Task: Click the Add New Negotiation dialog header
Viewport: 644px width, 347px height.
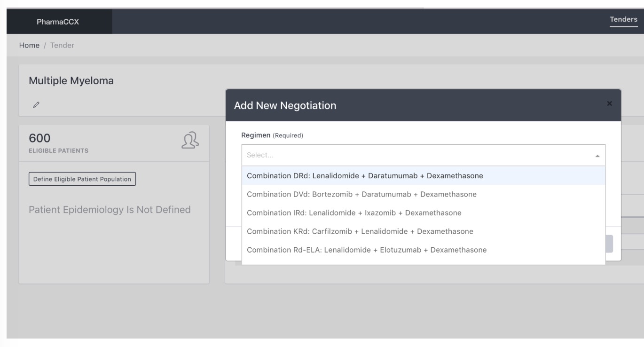Action: pos(285,106)
